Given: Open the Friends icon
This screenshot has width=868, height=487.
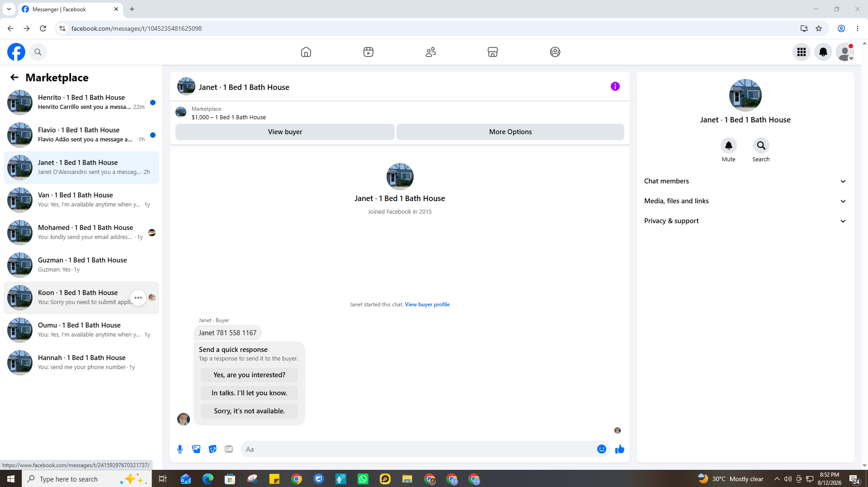Looking at the screenshot, I should coord(431,52).
